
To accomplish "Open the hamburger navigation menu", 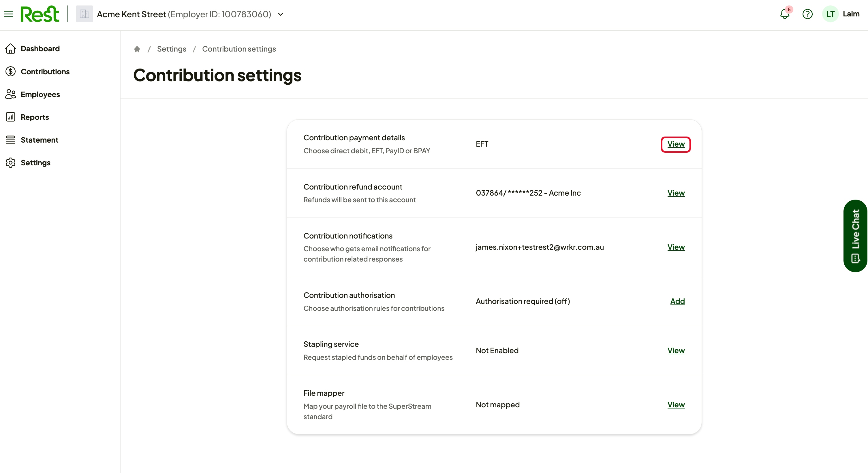I will (8, 14).
